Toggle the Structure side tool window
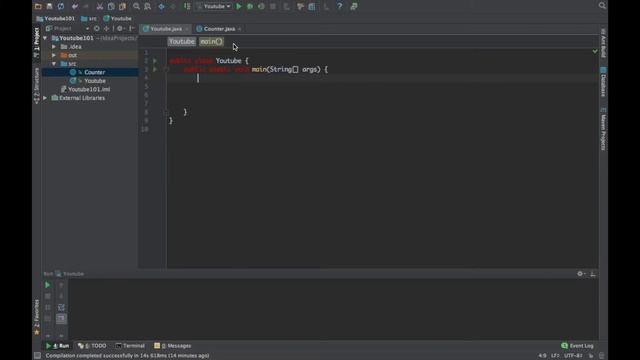This screenshot has height=360, width=640. pyautogui.click(x=37, y=86)
